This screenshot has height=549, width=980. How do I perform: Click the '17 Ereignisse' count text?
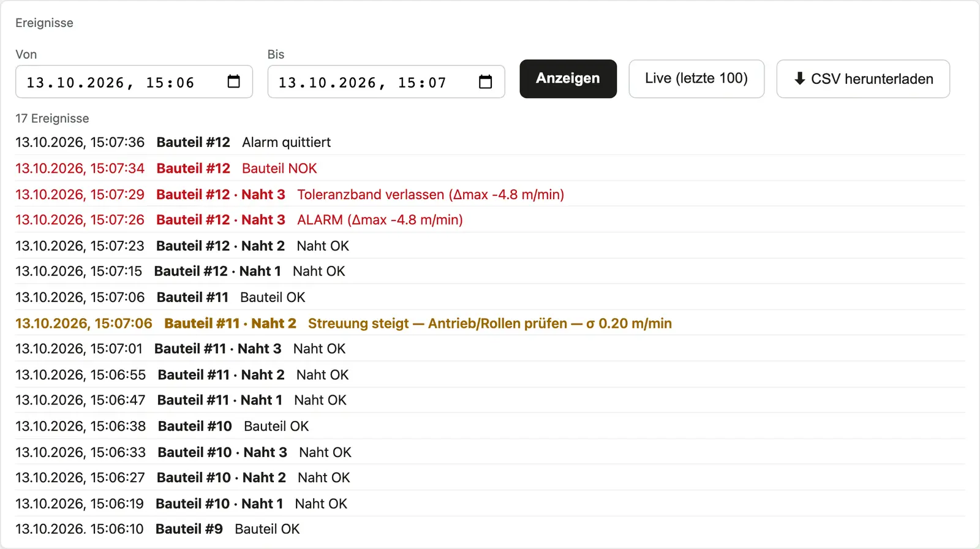tap(52, 118)
